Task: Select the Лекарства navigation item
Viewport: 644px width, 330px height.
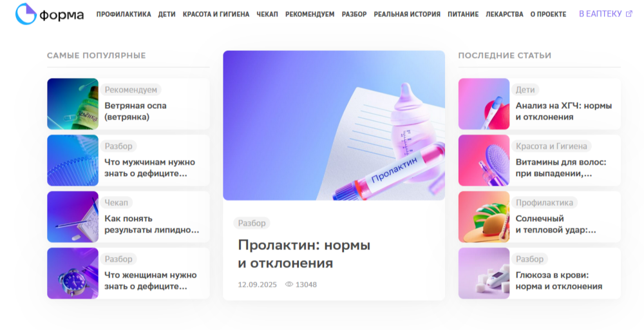Action: 504,14
